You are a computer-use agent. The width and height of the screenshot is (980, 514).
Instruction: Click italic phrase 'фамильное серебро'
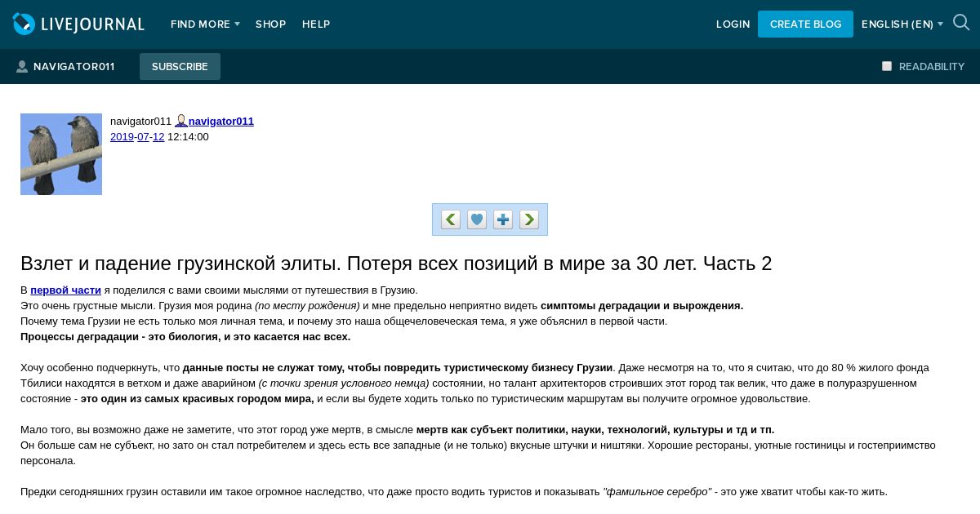(657, 491)
